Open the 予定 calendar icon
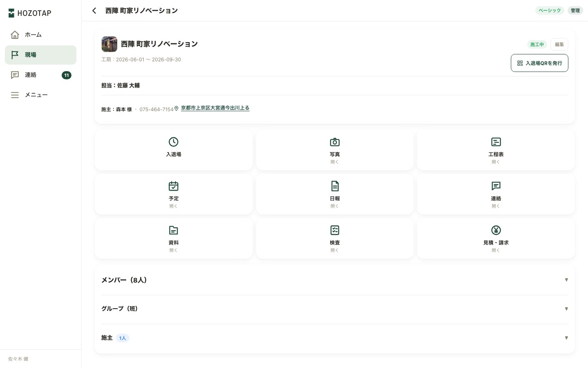Viewport: 588px width, 368px height. (174, 186)
